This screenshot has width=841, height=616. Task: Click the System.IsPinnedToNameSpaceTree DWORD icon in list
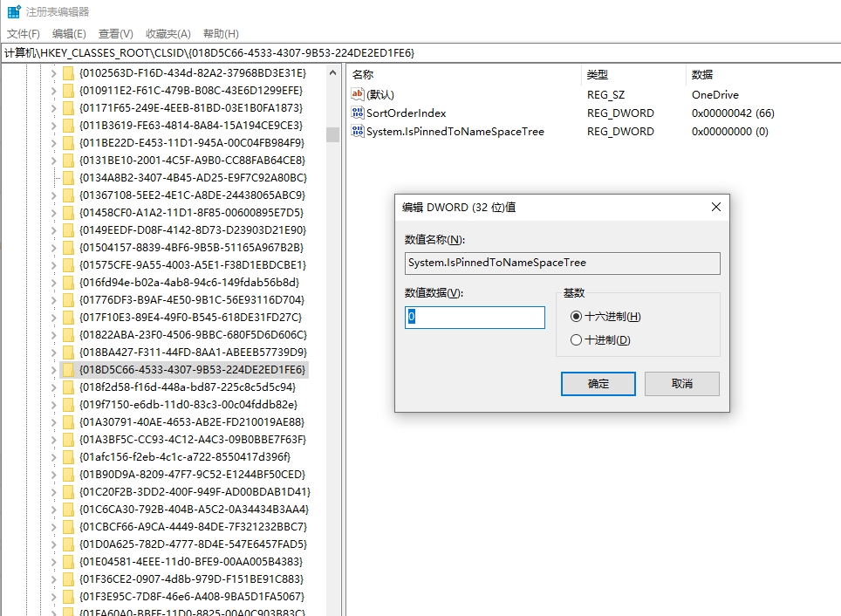[357, 131]
